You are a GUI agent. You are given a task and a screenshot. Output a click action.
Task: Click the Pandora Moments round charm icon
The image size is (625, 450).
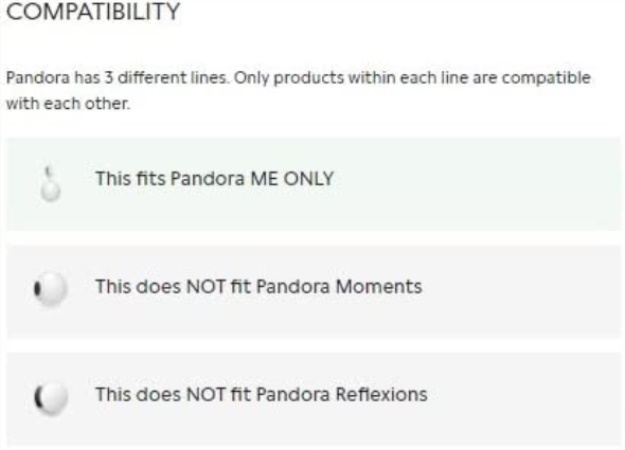(50, 289)
